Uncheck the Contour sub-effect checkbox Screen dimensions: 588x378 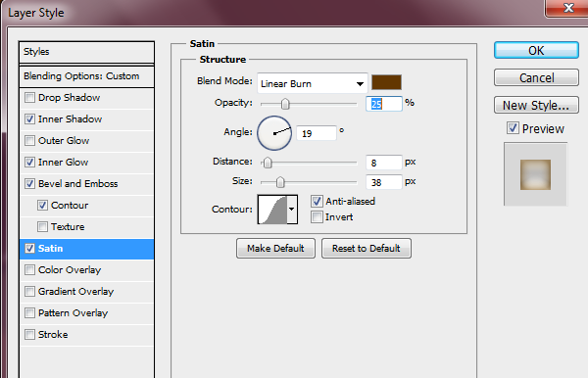point(42,206)
